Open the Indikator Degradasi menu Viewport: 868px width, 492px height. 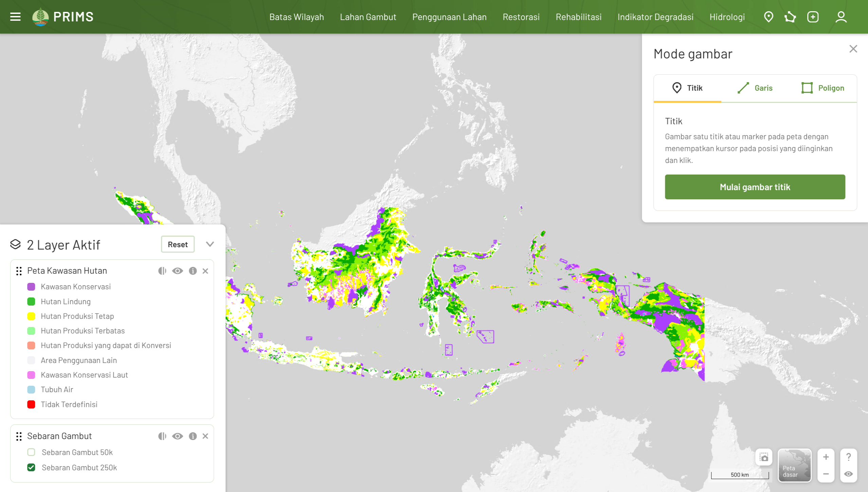655,17
